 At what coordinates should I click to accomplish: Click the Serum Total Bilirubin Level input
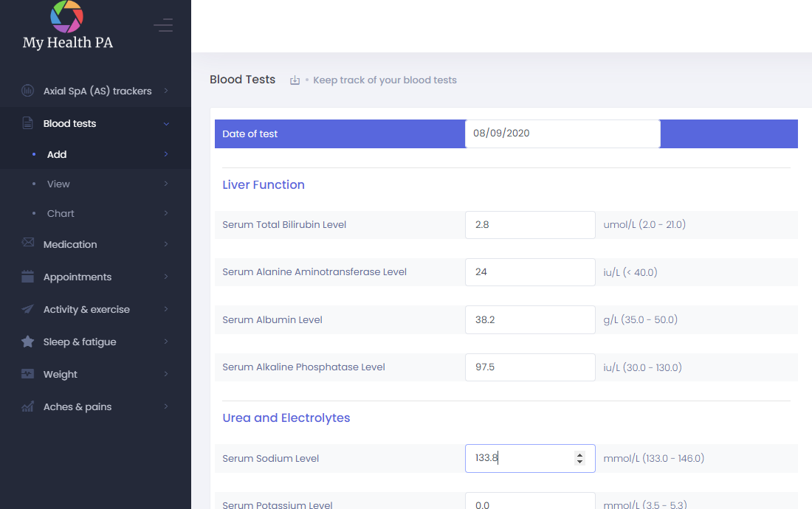[530, 224]
